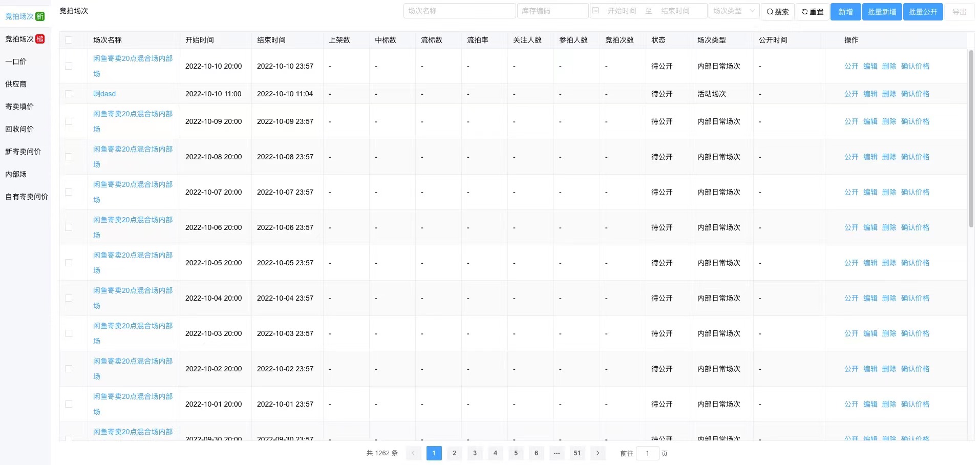Click 删除 in the 2022-10-05 20:00 row

click(x=889, y=263)
